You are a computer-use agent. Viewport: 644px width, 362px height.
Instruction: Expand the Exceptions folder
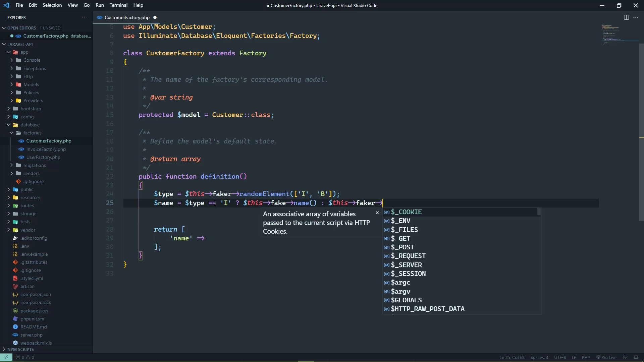coord(35,68)
